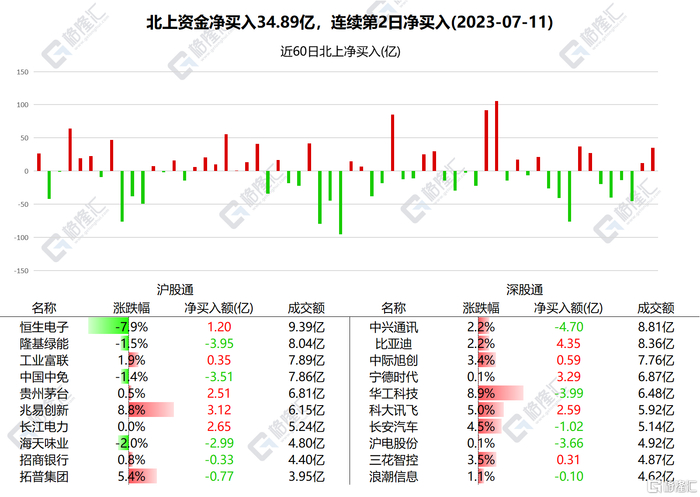Click net buy 1.20 for 恒生电子

tap(219, 327)
